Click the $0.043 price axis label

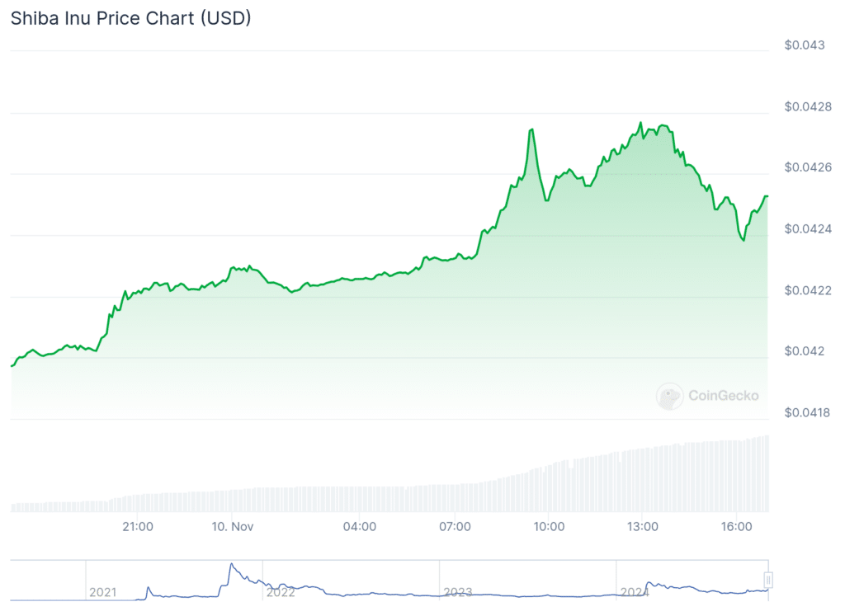coord(805,45)
